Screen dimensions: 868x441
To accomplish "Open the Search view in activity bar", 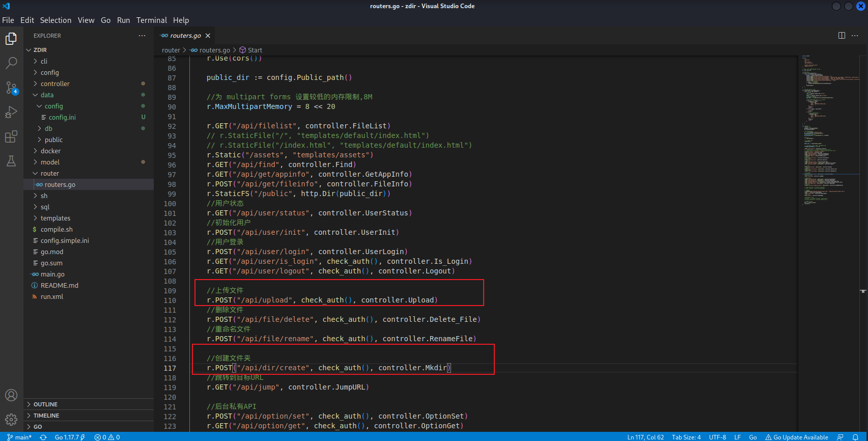I will pos(11,63).
